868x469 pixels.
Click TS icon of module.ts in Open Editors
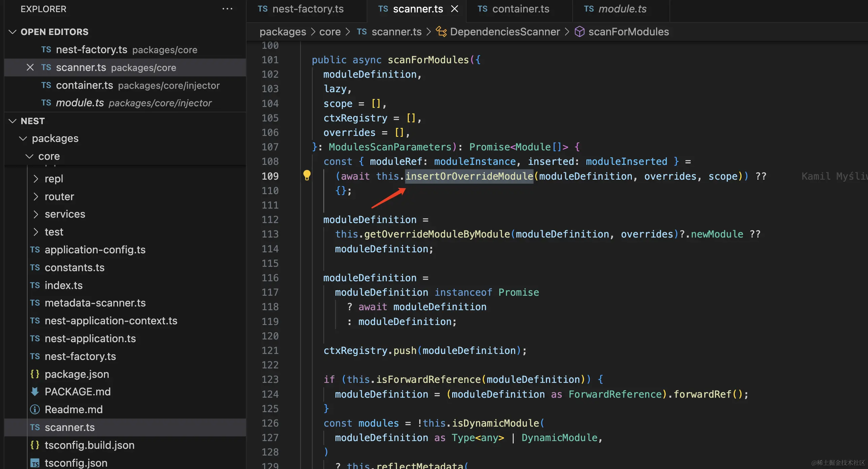click(46, 103)
